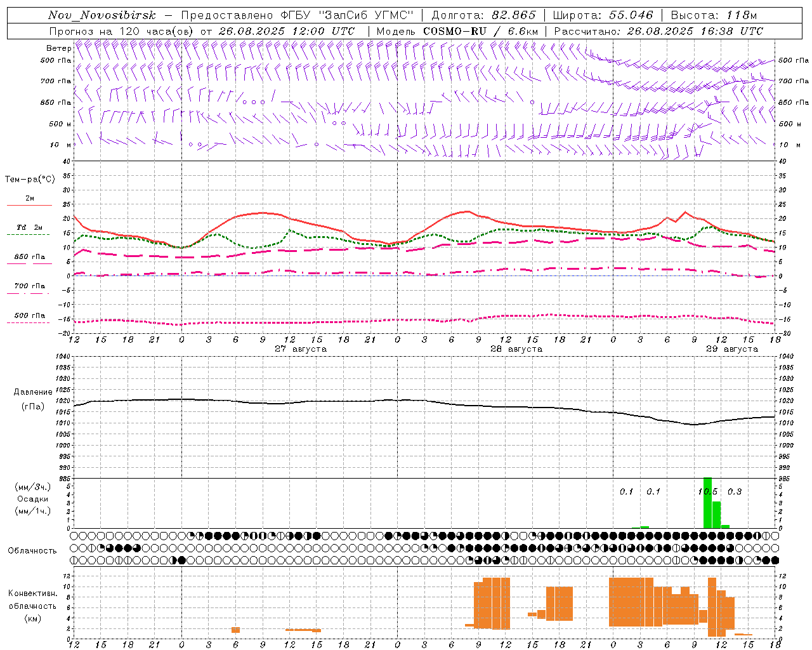Click the Долгота: 82.865 value
812x650 pixels.
coord(483,15)
